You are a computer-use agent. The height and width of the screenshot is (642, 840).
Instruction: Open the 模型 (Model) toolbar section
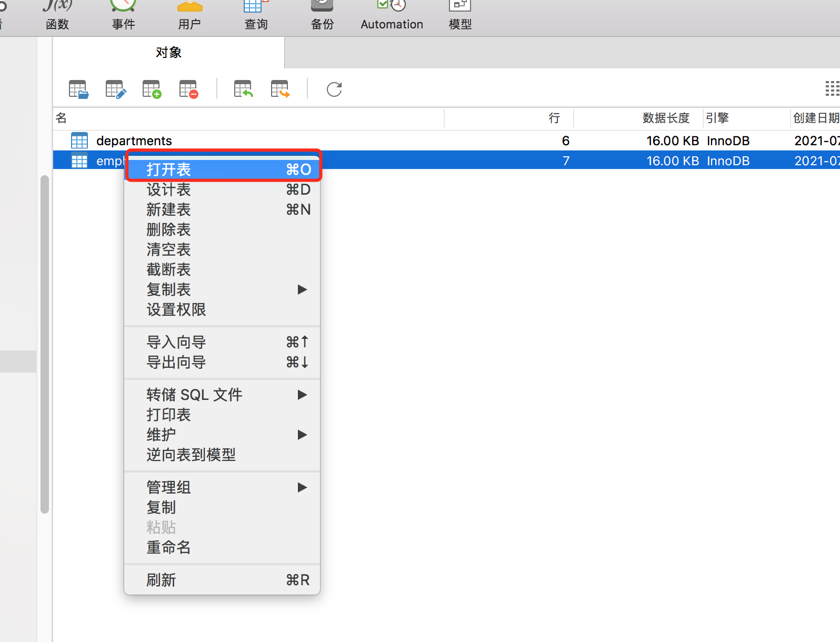pos(460,16)
